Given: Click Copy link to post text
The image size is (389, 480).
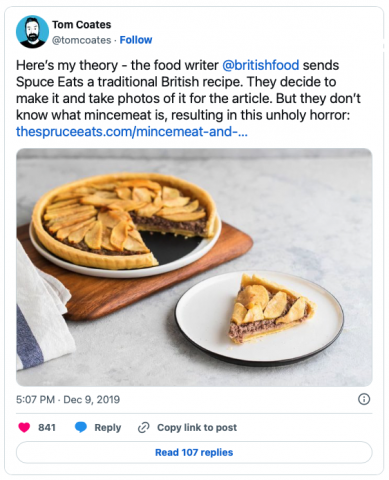Looking at the screenshot, I should [197, 427].
